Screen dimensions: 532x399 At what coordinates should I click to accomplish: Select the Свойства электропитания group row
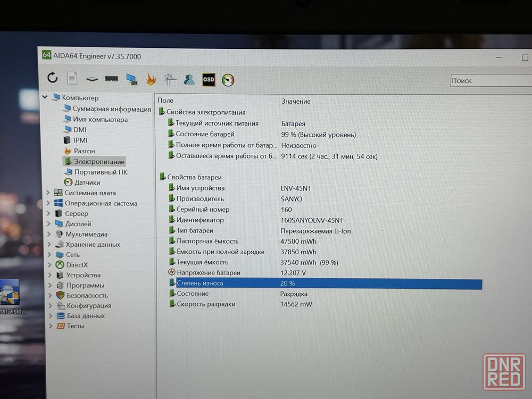coord(202,112)
